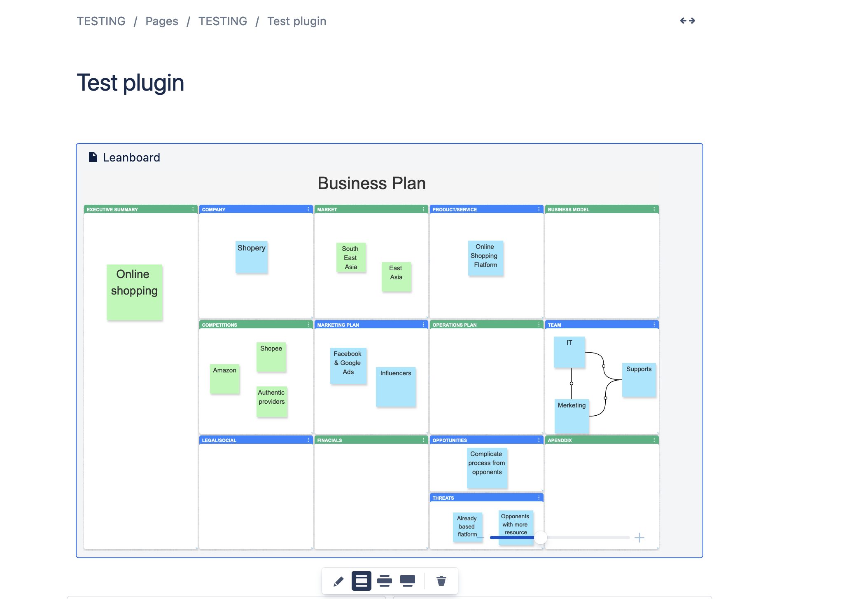Open the Threats section three-dot menu
Viewport: 868px width, 599px height.
click(539, 498)
